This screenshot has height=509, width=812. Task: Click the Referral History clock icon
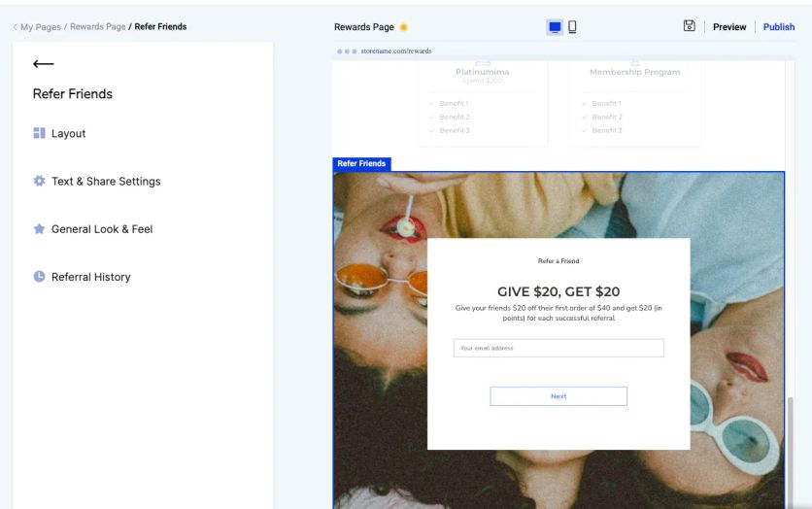40,277
